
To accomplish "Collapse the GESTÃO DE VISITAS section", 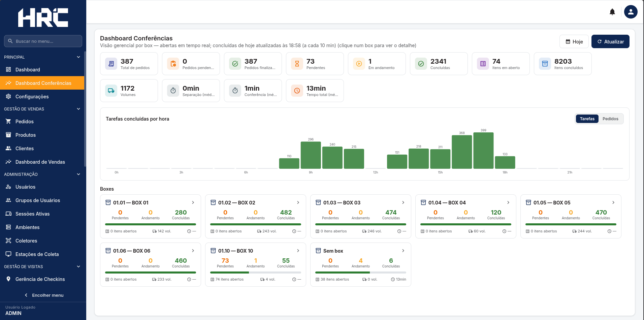I will [x=78, y=266].
